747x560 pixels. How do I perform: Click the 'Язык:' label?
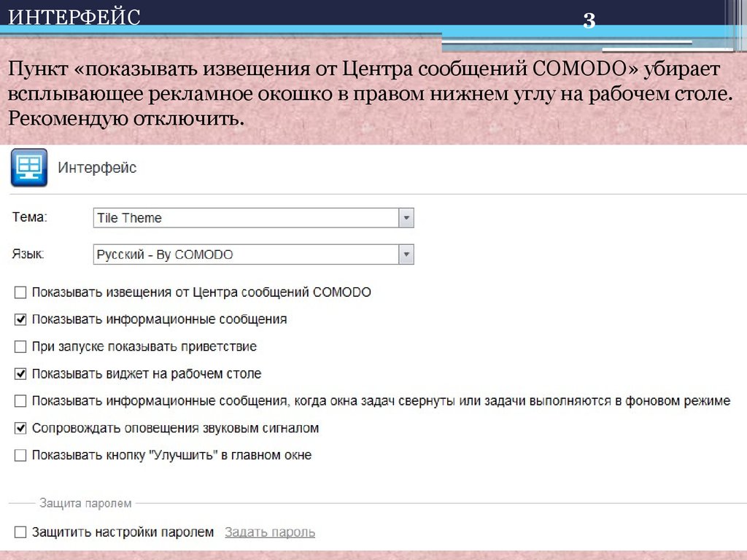point(28,254)
